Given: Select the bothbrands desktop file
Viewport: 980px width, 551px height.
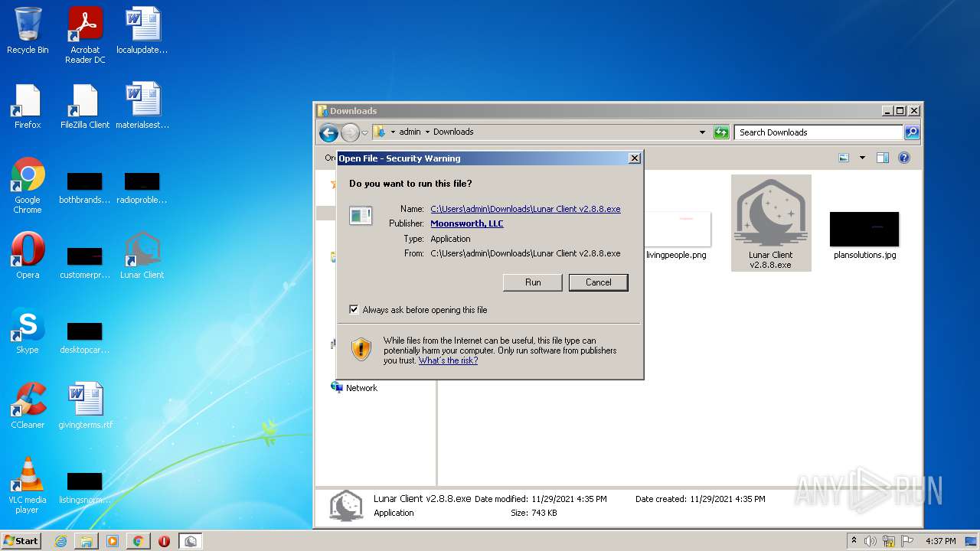Looking at the screenshot, I should pyautogui.click(x=85, y=188).
